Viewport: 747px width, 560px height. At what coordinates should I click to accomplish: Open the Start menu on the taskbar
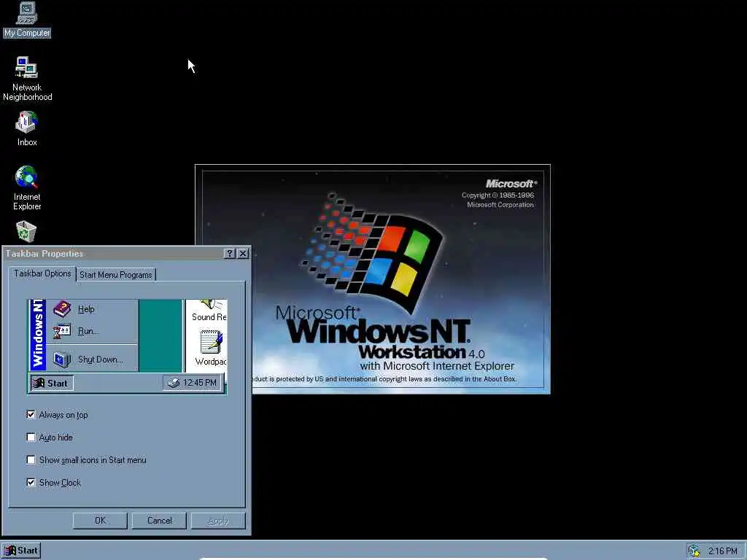pyautogui.click(x=21, y=551)
